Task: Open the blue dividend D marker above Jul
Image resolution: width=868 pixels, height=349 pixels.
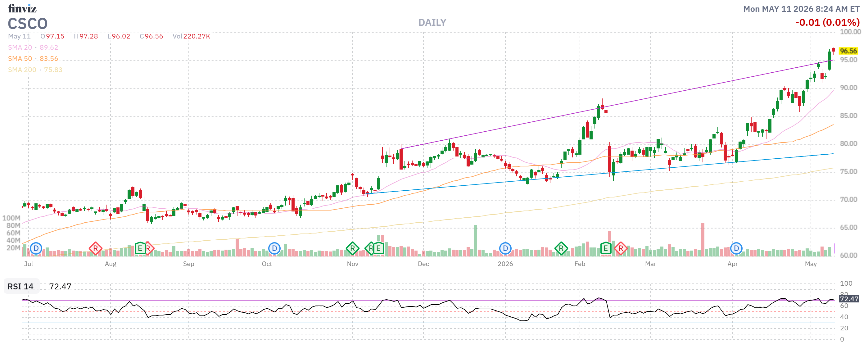Action: 36,249
